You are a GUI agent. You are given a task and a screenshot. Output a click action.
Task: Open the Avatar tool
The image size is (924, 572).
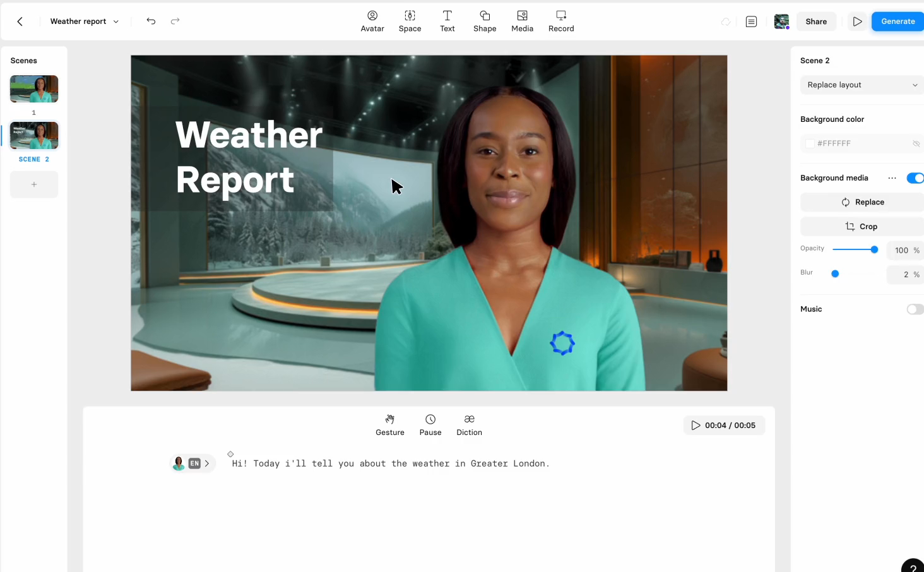[372, 21]
